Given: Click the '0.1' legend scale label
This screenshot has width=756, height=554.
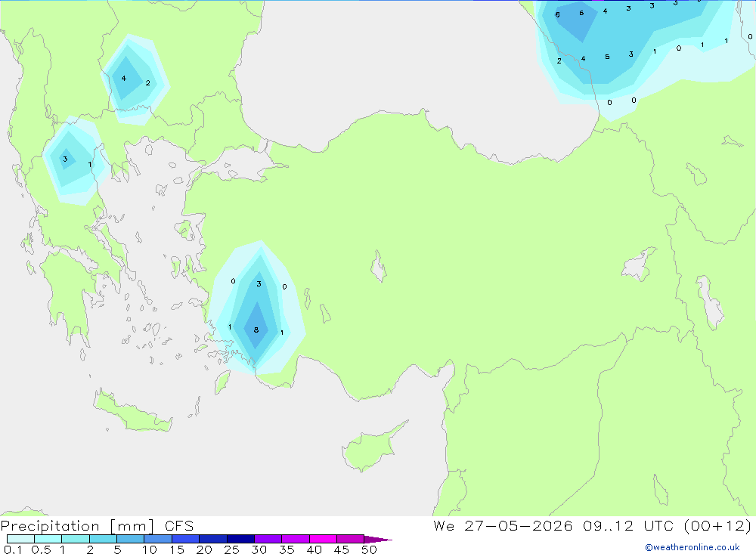Looking at the screenshot, I should point(13,549).
